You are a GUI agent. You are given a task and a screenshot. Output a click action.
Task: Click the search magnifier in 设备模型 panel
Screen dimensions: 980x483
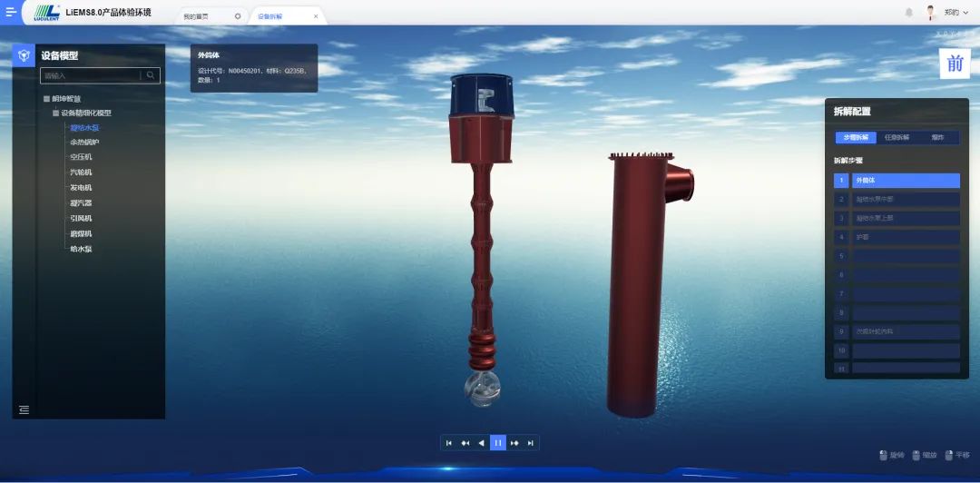152,75
